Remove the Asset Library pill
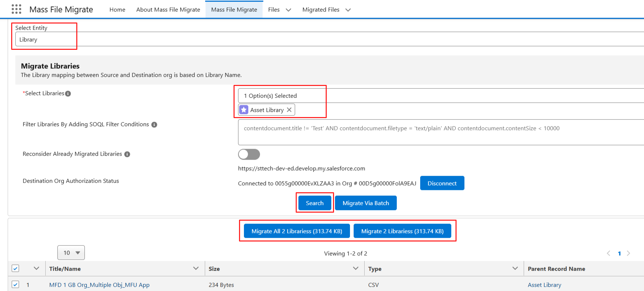Image resolution: width=644 pixels, height=291 pixels. 289,110
